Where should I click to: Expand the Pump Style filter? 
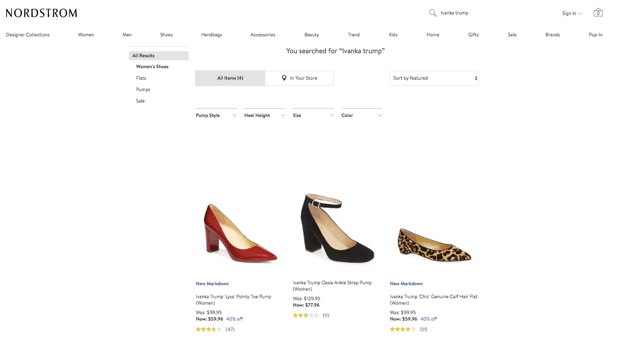[x=216, y=116]
